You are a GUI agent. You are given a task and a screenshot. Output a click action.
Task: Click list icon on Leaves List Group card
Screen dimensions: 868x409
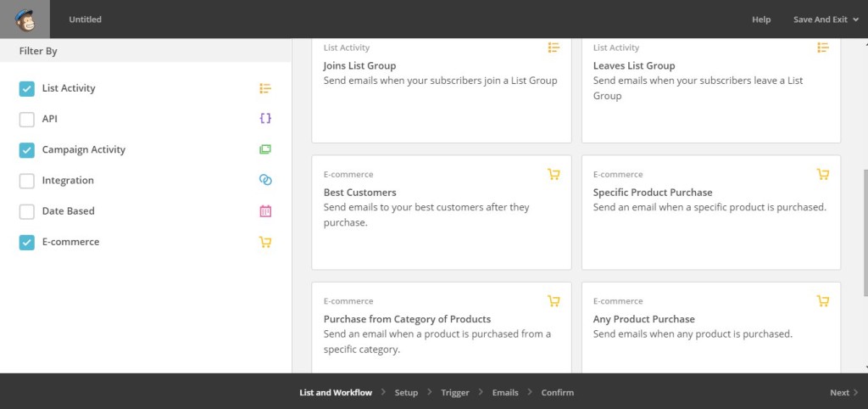[823, 48]
